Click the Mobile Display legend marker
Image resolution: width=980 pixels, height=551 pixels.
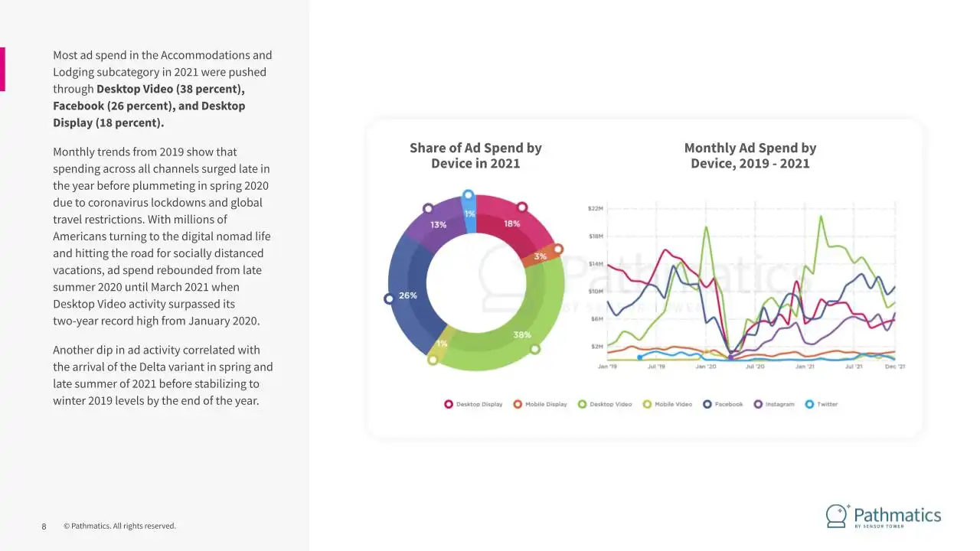tap(518, 404)
